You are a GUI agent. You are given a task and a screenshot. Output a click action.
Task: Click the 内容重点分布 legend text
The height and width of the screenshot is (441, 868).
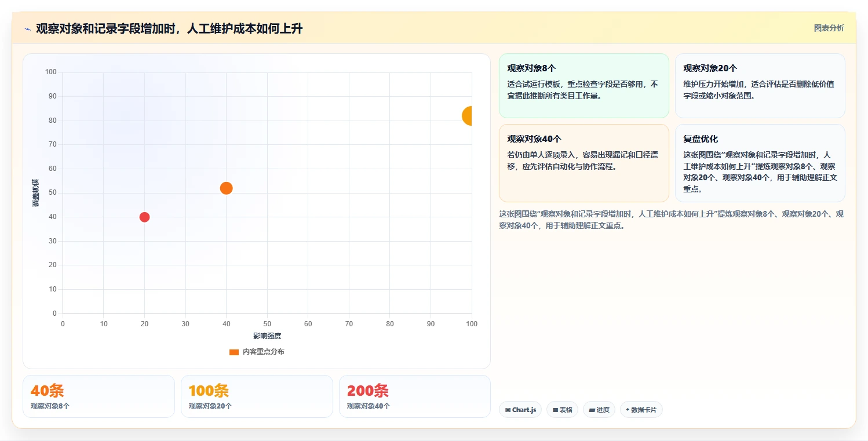[x=263, y=352]
